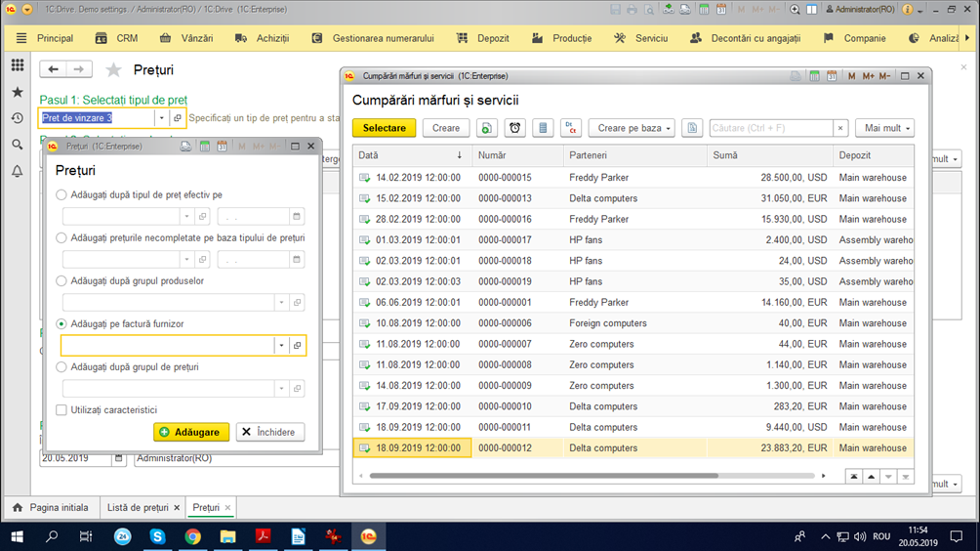The height and width of the screenshot is (551, 980).
Task: Click the Adăugare button
Action: click(x=191, y=432)
